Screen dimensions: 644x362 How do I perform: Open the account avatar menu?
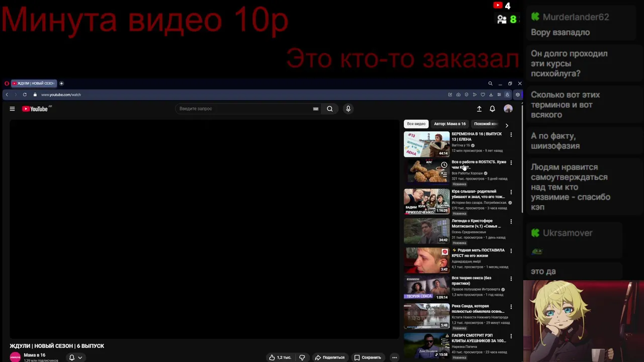tap(508, 109)
